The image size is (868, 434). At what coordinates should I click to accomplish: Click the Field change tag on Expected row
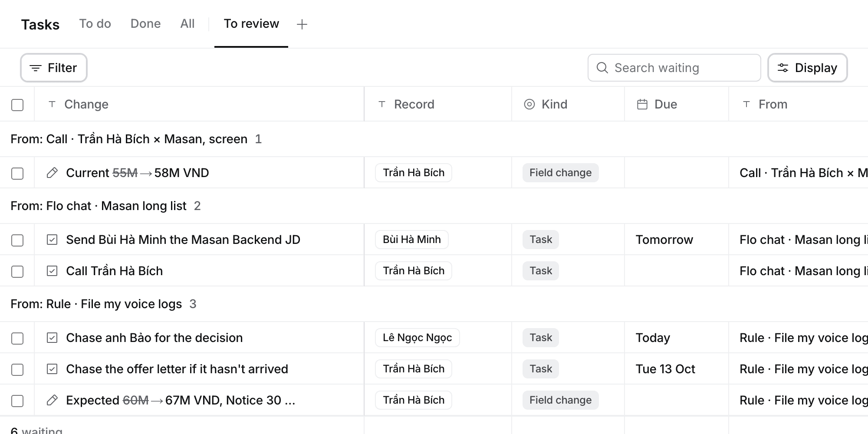[561, 400]
